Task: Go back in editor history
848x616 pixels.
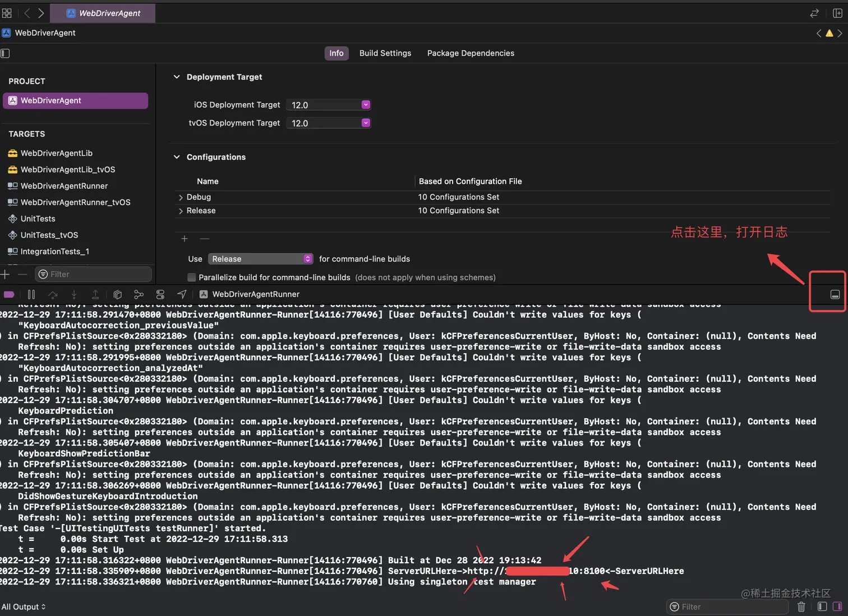Action: click(x=27, y=13)
